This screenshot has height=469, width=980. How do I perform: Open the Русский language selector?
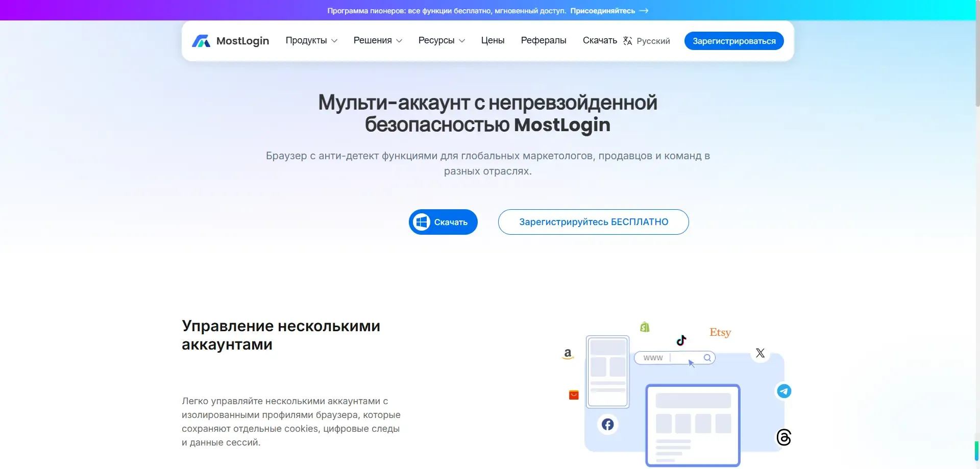(647, 41)
